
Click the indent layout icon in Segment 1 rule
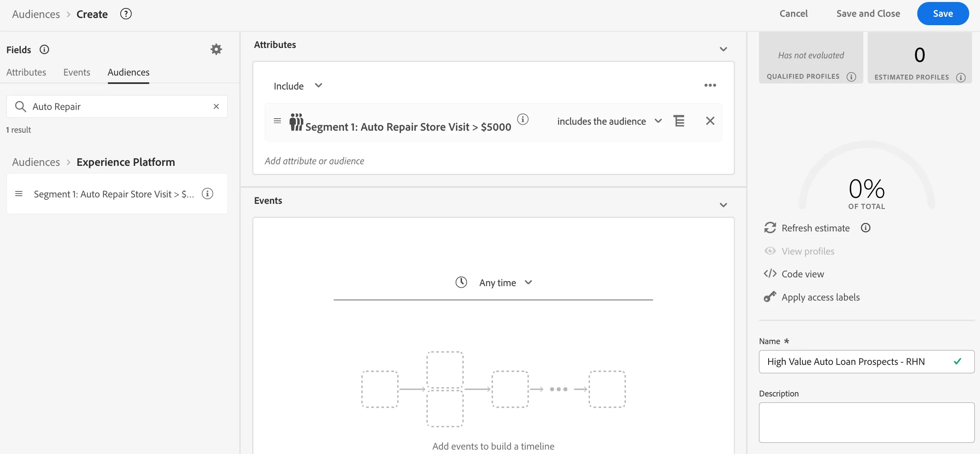point(679,121)
